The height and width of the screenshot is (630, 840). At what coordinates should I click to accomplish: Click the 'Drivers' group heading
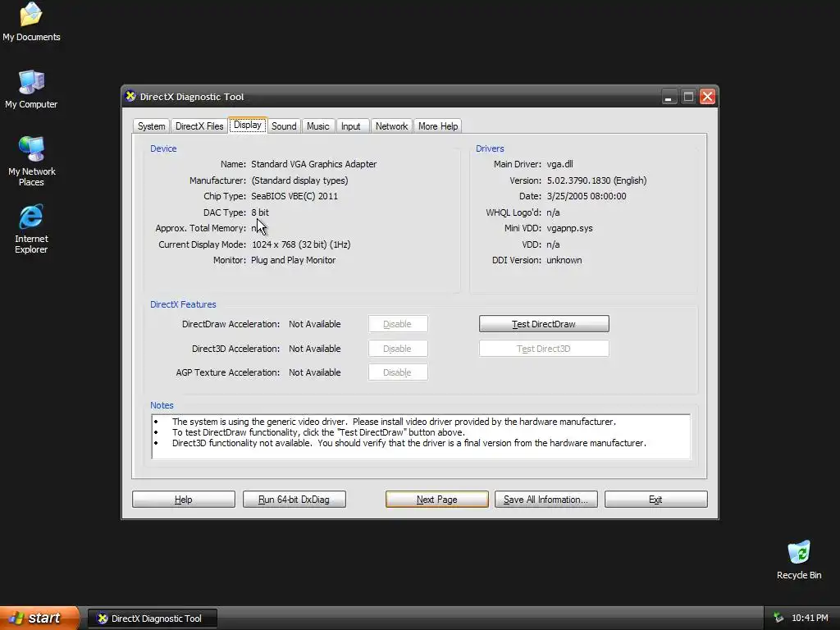pos(490,148)
